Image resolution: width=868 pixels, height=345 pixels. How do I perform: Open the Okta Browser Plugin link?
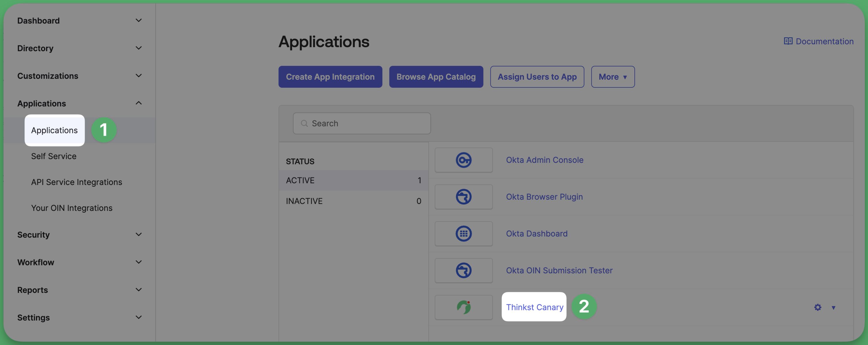544,197
